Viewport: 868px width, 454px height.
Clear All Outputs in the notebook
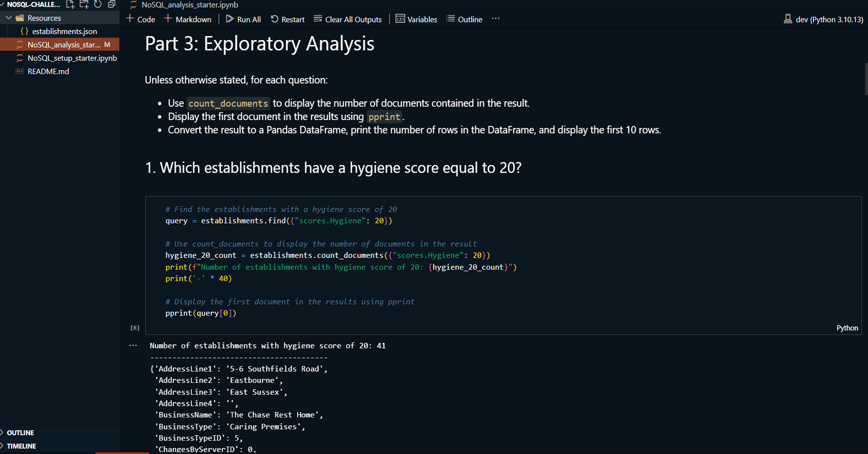click(x=348, y=19)
